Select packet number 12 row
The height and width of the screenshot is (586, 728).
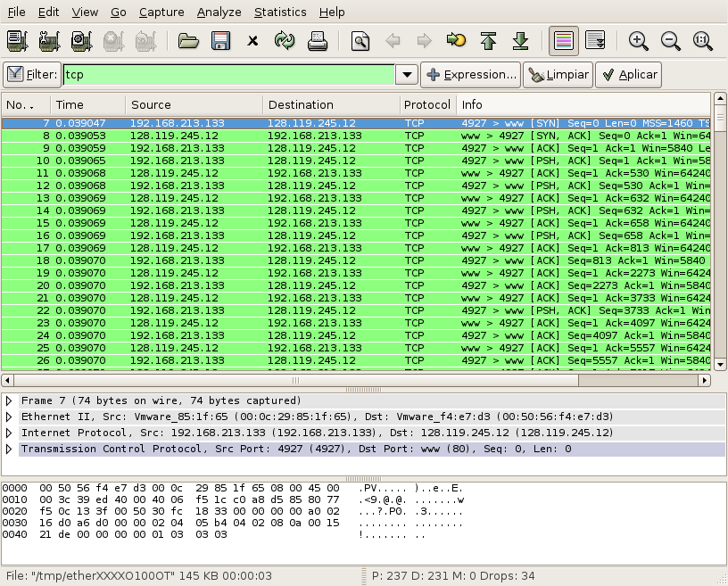(356, 186)
